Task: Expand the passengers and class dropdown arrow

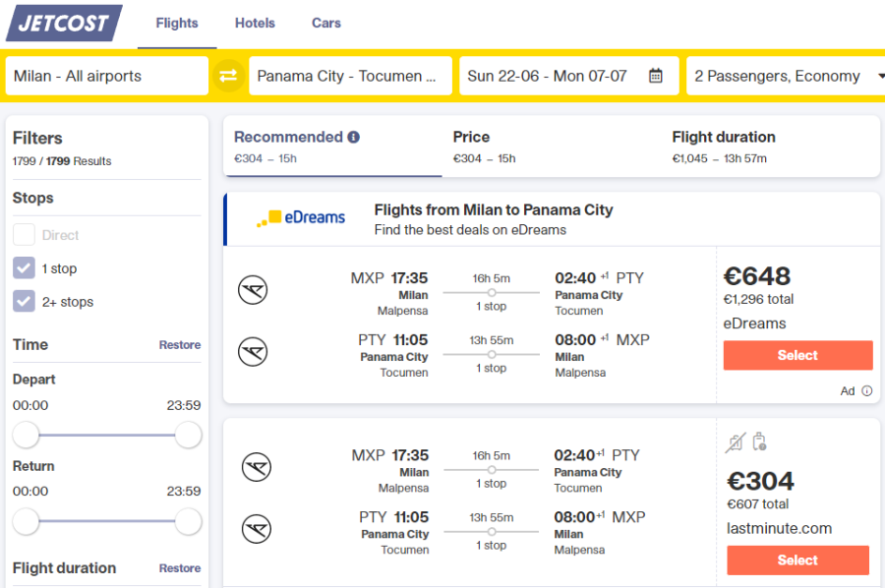Action: (880, 76)
